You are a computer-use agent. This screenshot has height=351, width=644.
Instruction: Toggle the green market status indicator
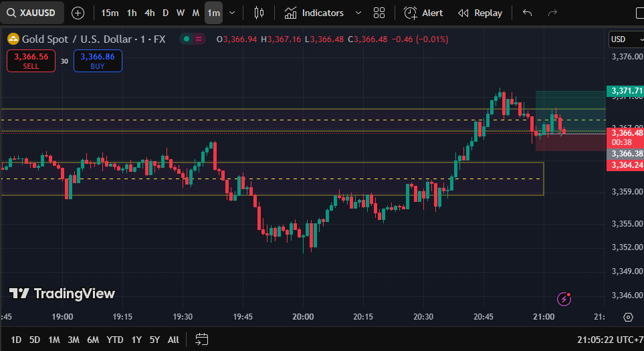pyautogui.click(x=187, y=39)
